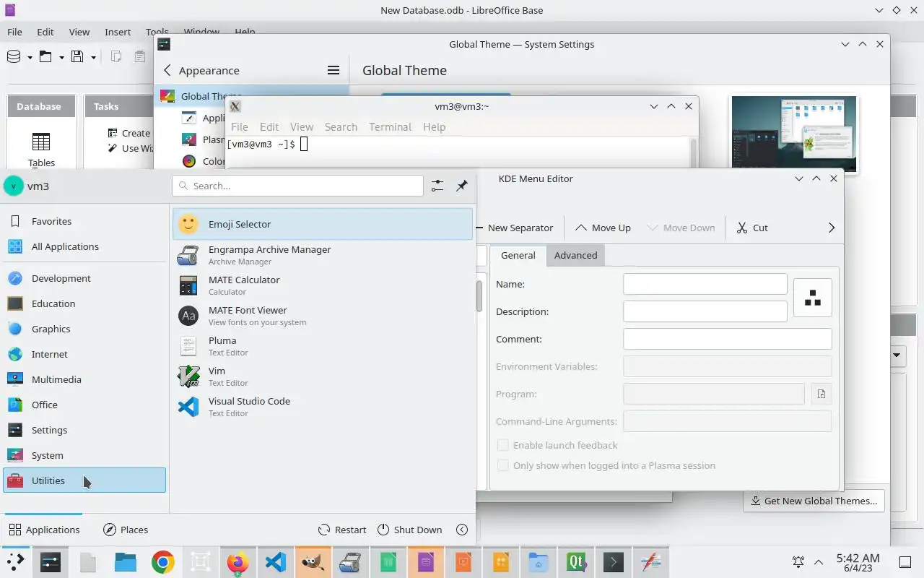Click the launcher search field
924x578 pixels.
click(297, 186)
